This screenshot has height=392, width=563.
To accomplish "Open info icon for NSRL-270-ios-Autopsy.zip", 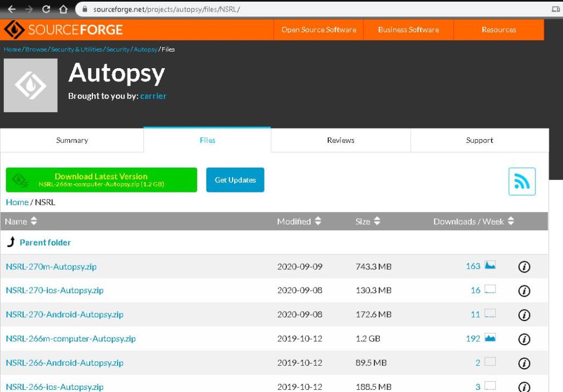I will click(524, 291).
